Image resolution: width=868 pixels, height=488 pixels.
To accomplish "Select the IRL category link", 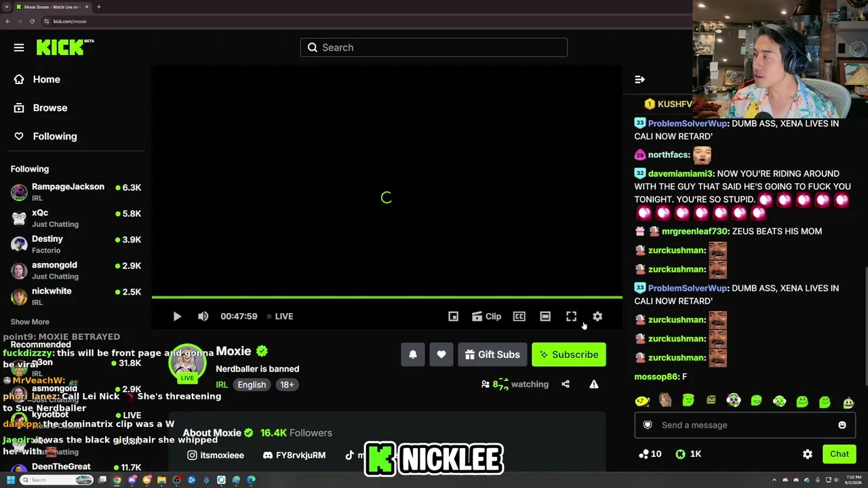I will (222, 384).
